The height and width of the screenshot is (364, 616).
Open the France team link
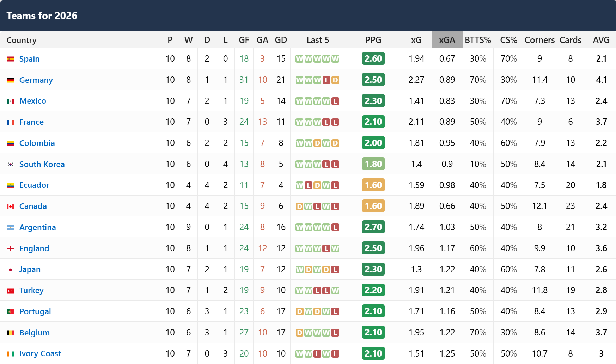tap(31, 122)
